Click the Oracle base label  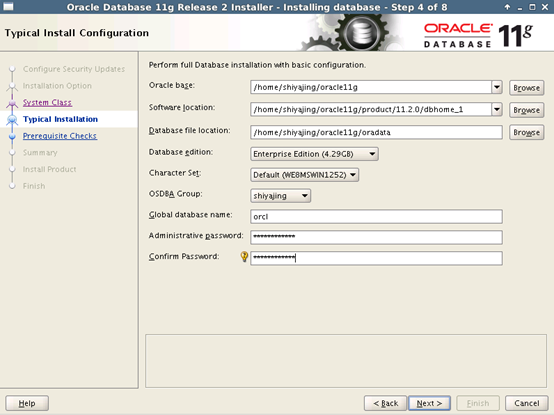[x=172, y=85]
